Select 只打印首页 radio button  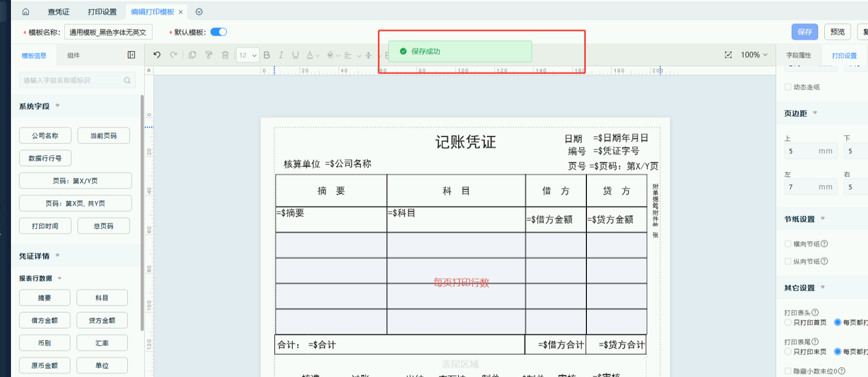pyautogui.click(x=788, y=322)
